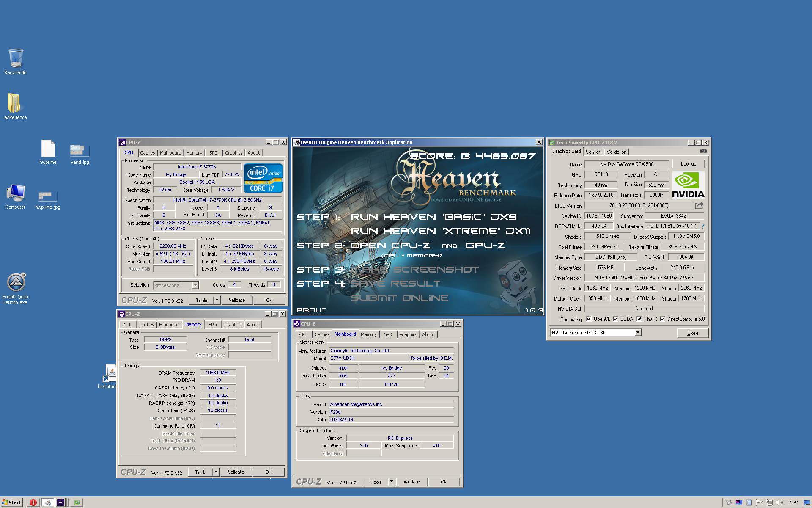Image resolution: width=812 pixels, height=508 pixels.
Task: Click the jet plane tray icon
Action: point(728,502)
